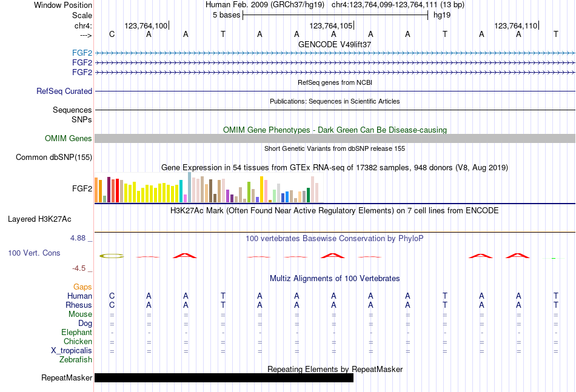Screen dimensions: 576x392
Task: Click the Layered H3K27Ac track label
Action: (x=39, y=219)
